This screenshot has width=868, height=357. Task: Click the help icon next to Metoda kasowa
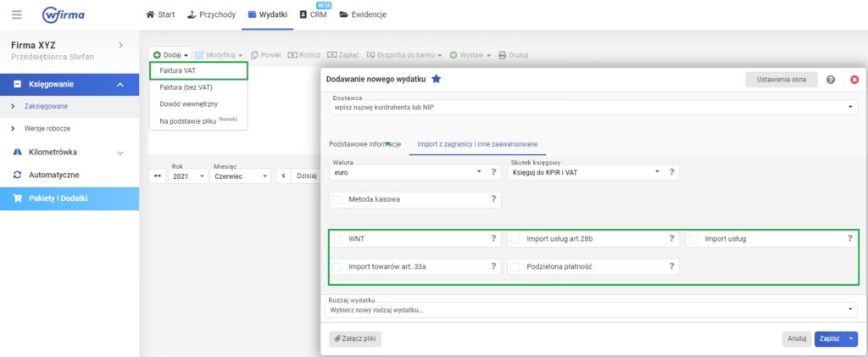[x=493, y=199]
